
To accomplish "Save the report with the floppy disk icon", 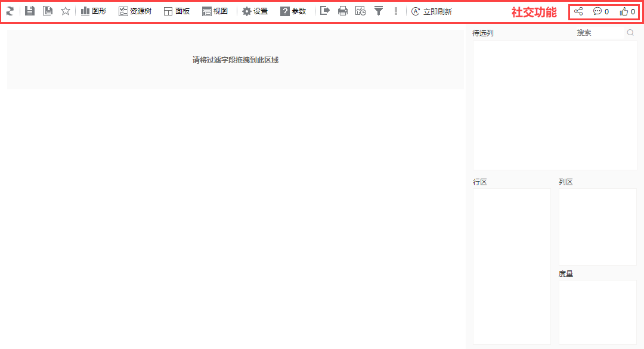I will [x=30, y=11].
